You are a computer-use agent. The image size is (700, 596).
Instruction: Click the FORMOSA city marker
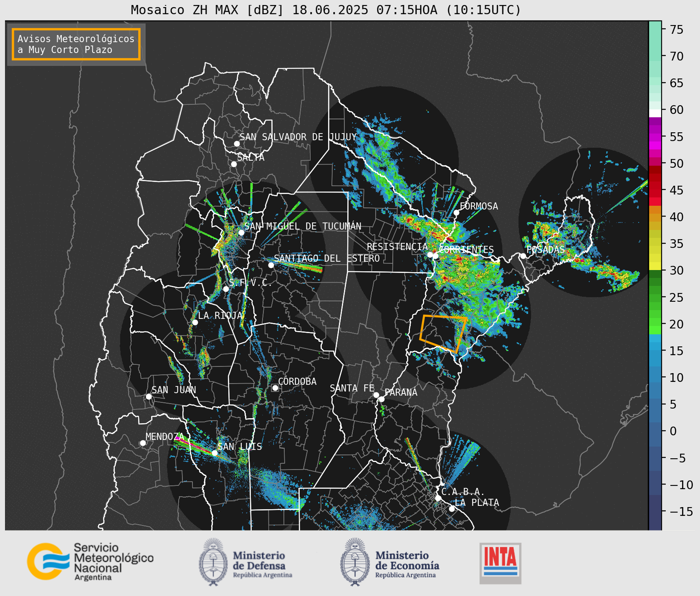point(456,212)
